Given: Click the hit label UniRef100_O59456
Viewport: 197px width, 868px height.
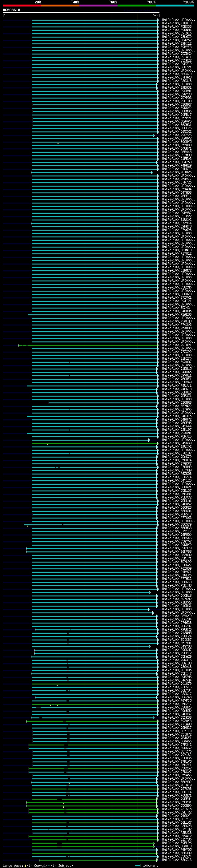Looking at the screenshot, I should 177,775.
